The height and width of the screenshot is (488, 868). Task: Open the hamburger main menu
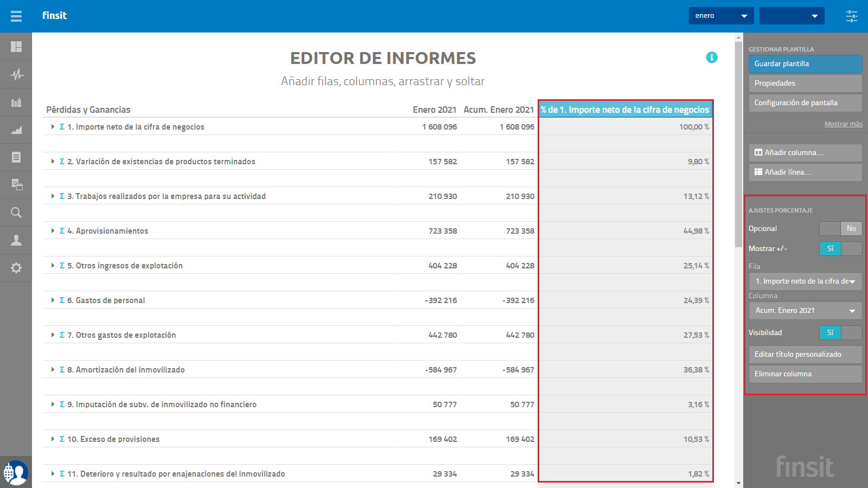[16, 16]
